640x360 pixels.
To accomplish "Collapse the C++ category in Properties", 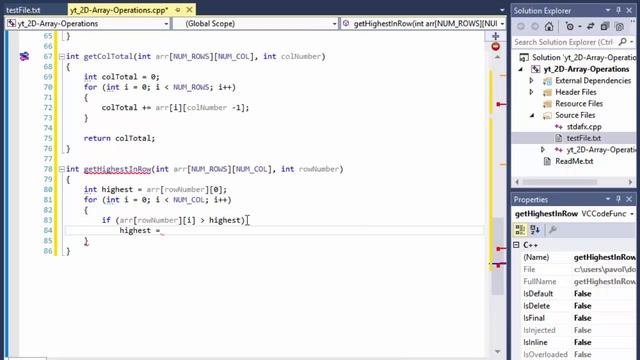I will coord(516,245).
